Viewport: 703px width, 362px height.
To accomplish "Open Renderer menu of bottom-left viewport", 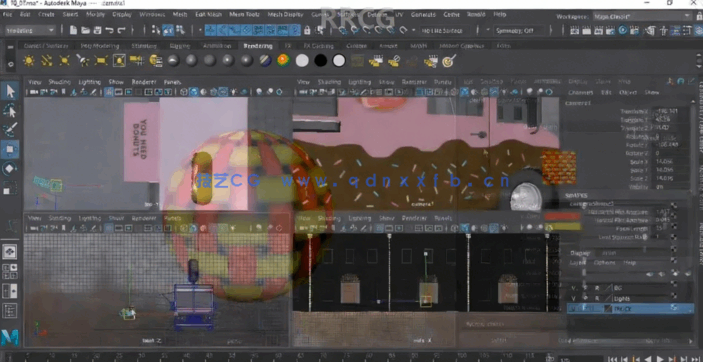I will [144, 218].
